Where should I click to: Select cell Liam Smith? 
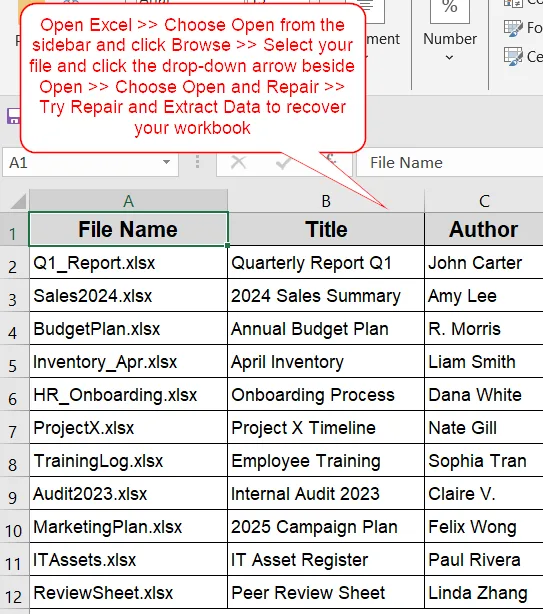click(x=484, y=361)
